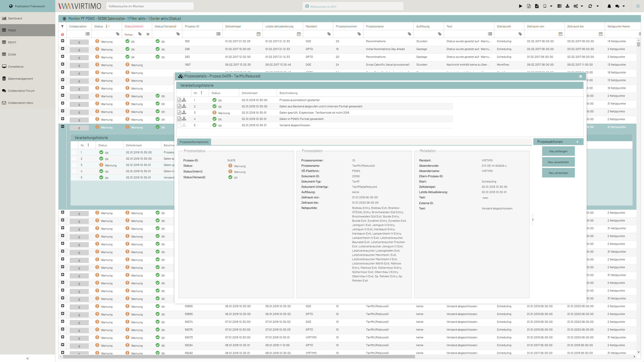Click Neu anfangen button
The image size is (644, 362).
tap(558, 151)
